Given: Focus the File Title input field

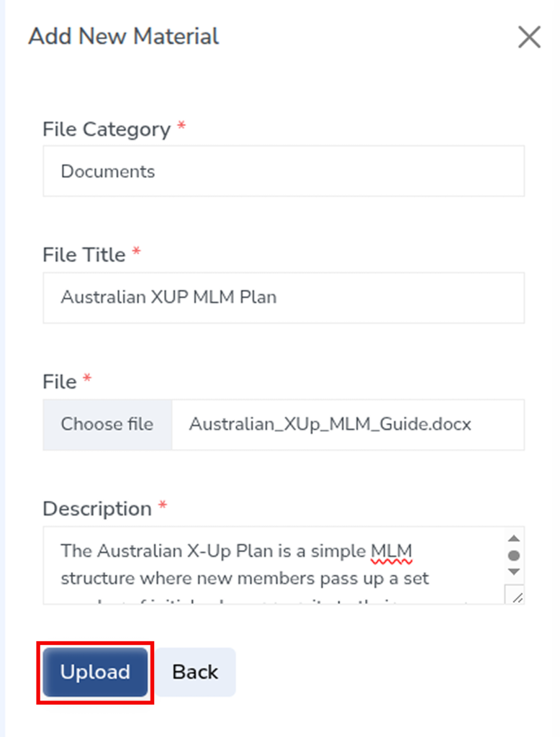Looking at the screenshot, I should point(283,297).
